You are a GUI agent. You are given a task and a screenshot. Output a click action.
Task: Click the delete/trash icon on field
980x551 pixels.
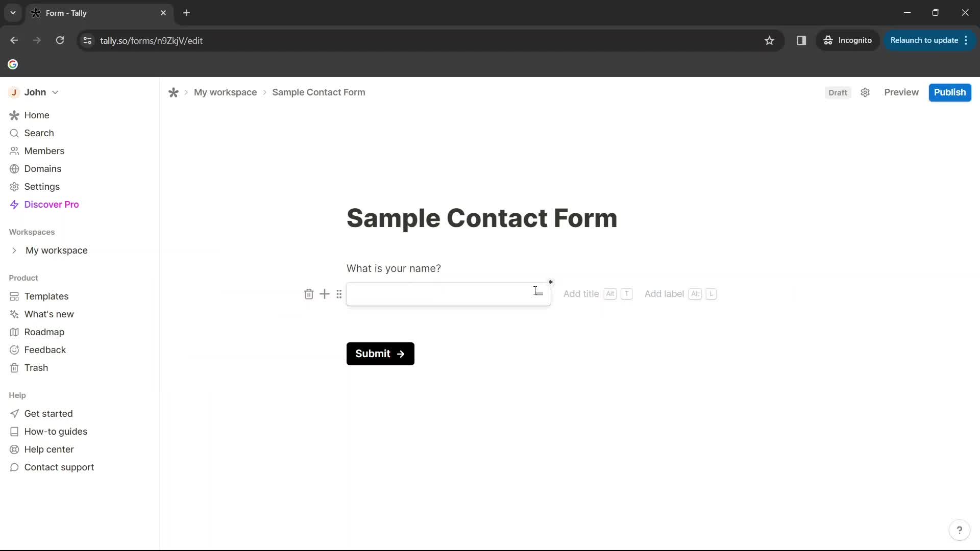pyautogui.click(x=309, y=293)
